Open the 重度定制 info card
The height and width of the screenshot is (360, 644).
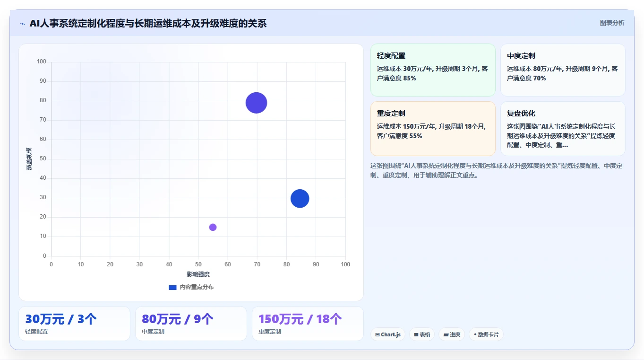[x=433, y=129]
